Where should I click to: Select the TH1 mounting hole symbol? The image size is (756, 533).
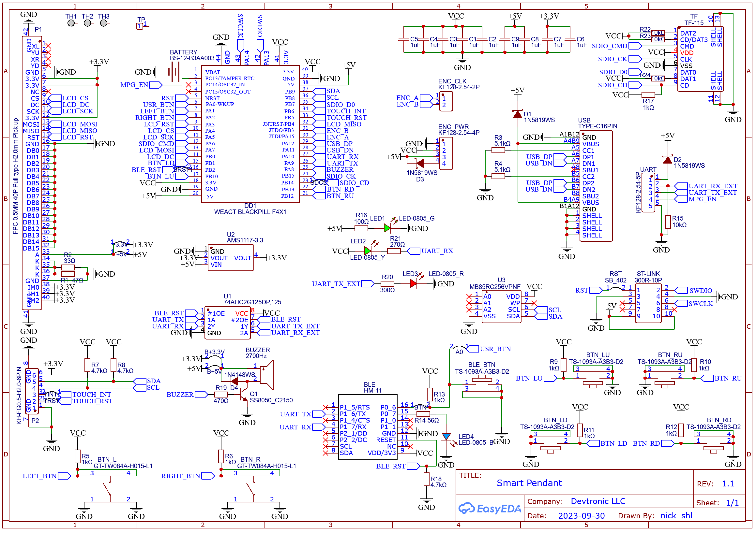[71, 23]
